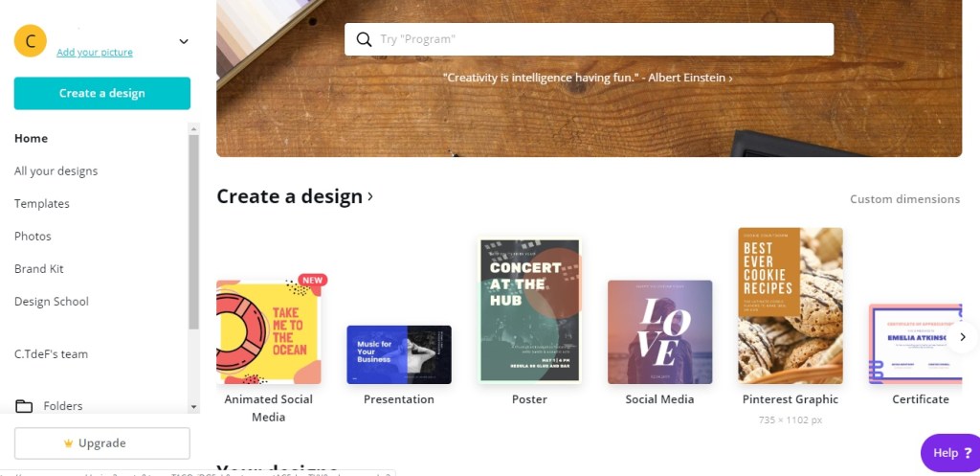The height and width of the screenshot is (476, 980).
Task: Click the Custom dimensions link
Action: (904, 199)
